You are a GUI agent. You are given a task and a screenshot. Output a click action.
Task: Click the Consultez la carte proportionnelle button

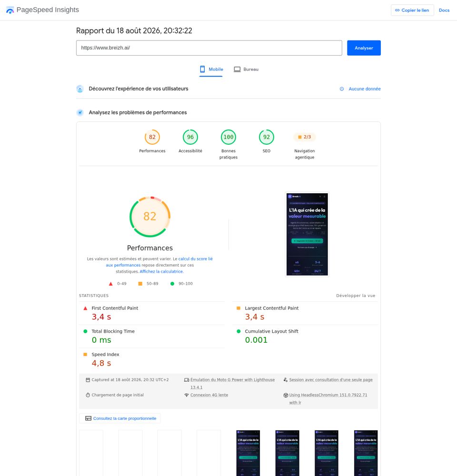tap(120, 418)
